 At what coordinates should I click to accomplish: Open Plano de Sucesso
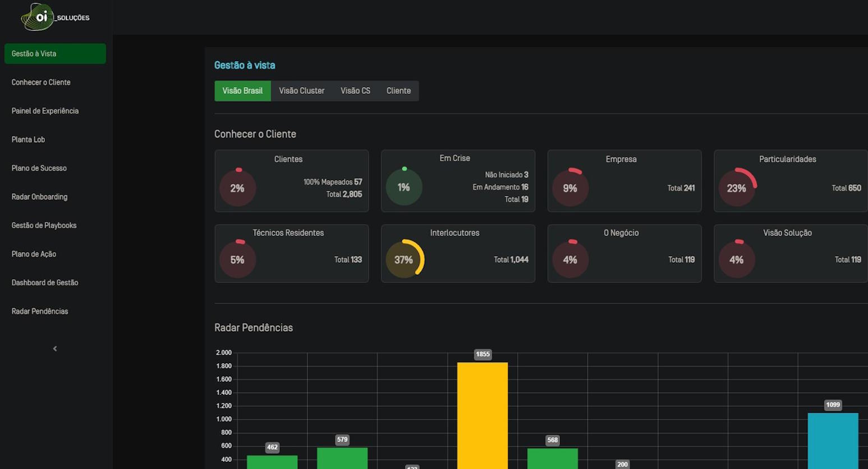point(39,169)
